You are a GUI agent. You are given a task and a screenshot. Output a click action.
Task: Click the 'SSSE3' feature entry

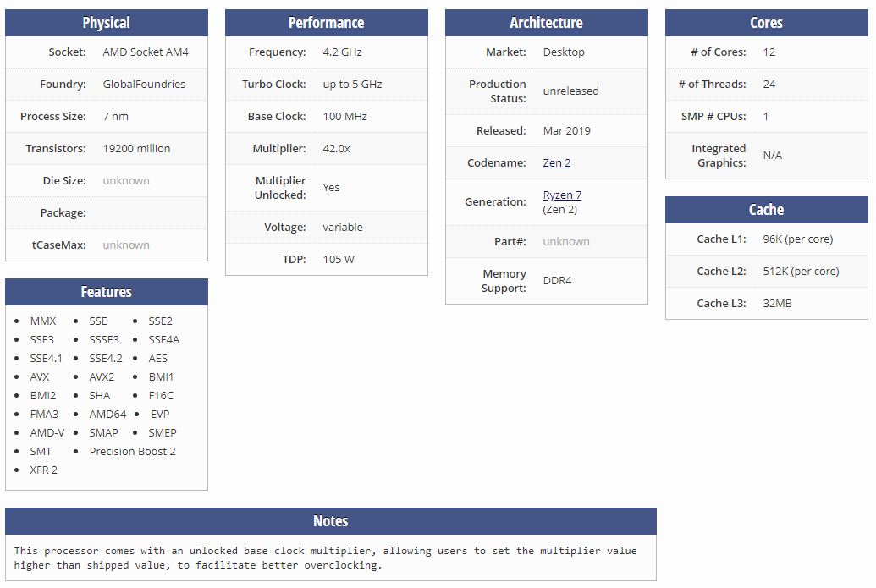pyautogui.click(x=104, y=339)
